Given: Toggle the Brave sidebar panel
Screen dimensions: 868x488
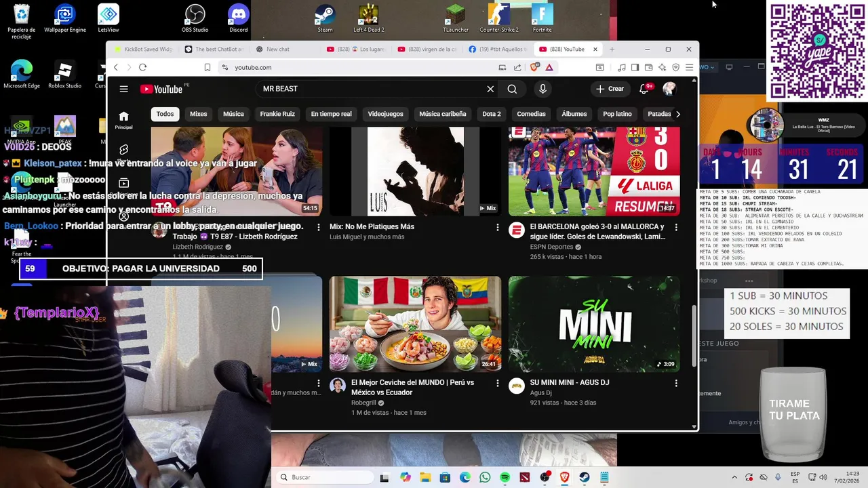Looking at the screenshot, I should click(x=635, y=67).
